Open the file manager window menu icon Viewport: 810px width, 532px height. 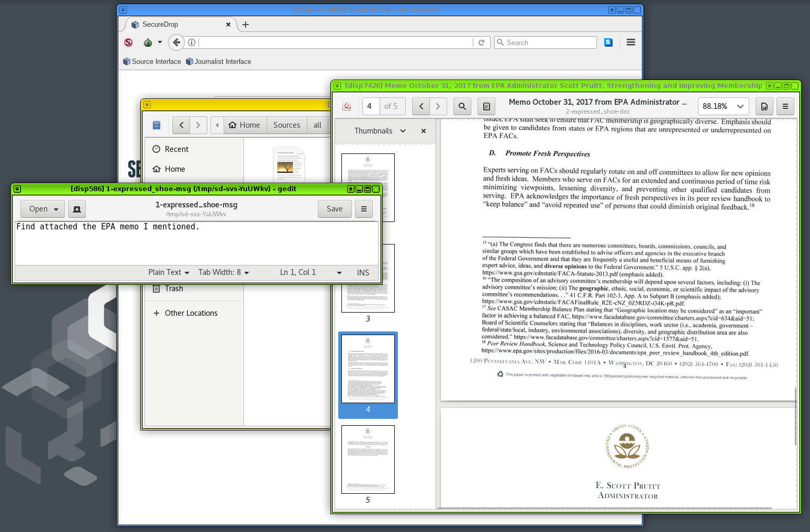pos(147,105)
